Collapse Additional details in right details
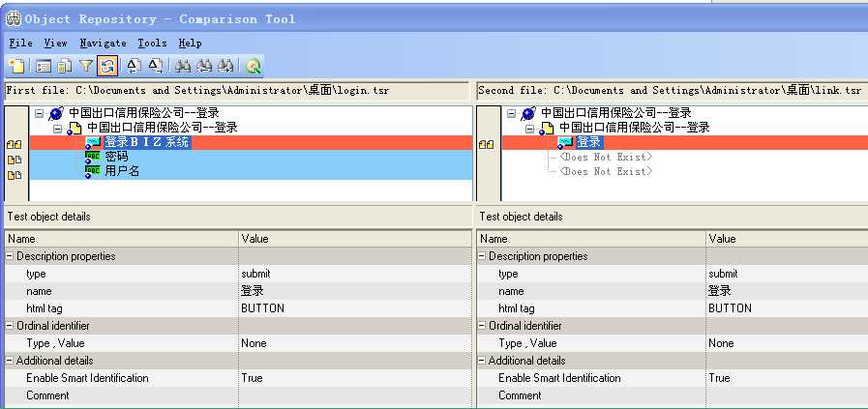868x409 pixels. tap(482, 361)
